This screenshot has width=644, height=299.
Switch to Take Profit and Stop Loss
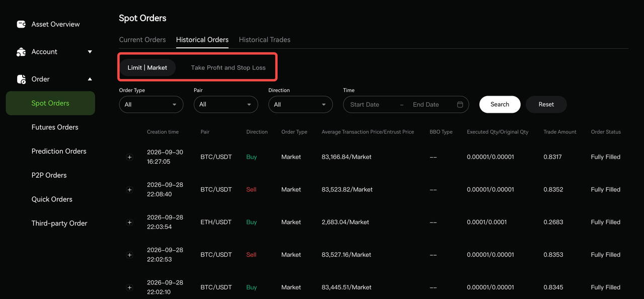228,67
